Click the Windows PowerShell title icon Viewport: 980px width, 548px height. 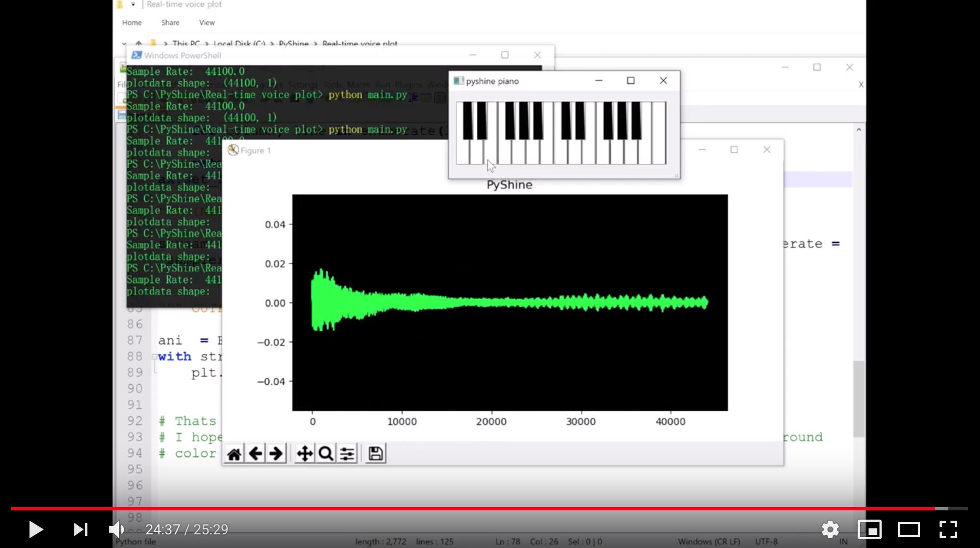pos(137,55)
